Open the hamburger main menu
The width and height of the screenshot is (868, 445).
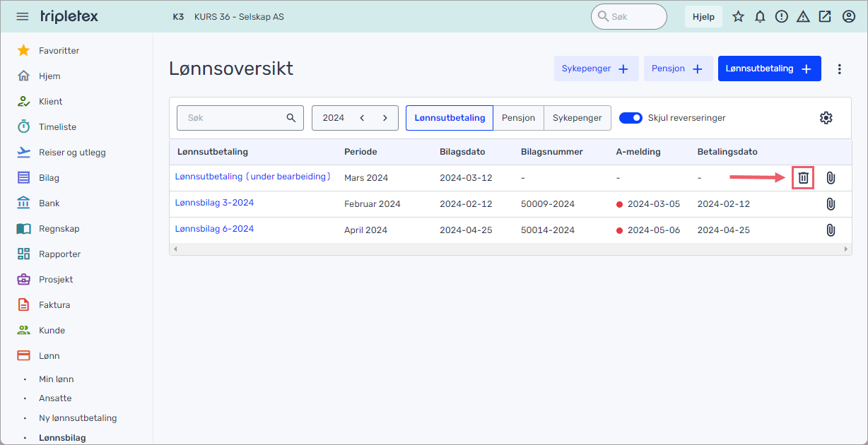click(23, 16)
